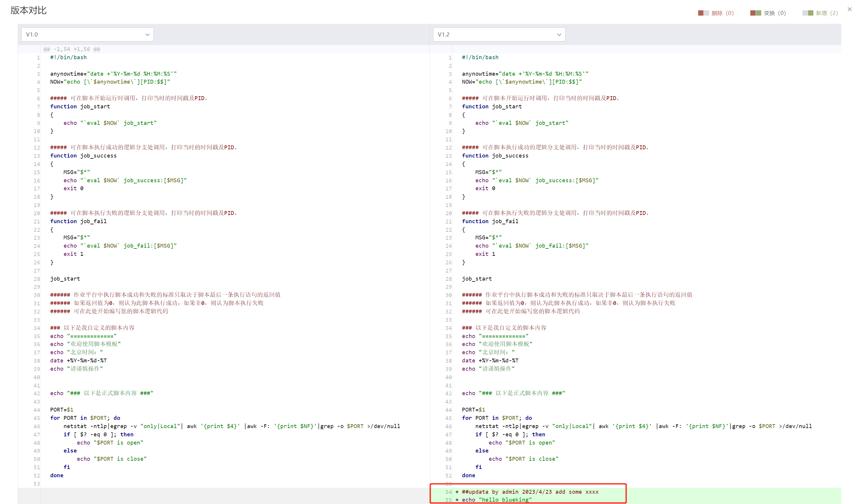Click the 删除 (0) legend swatch
The width and height of the screenshot is (859, 504).
pyautogui.click(x=703, y=13)
